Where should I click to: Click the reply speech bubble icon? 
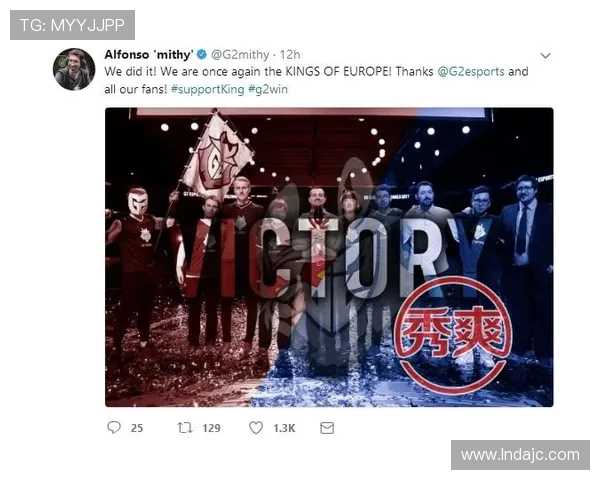tap(114, 427)
